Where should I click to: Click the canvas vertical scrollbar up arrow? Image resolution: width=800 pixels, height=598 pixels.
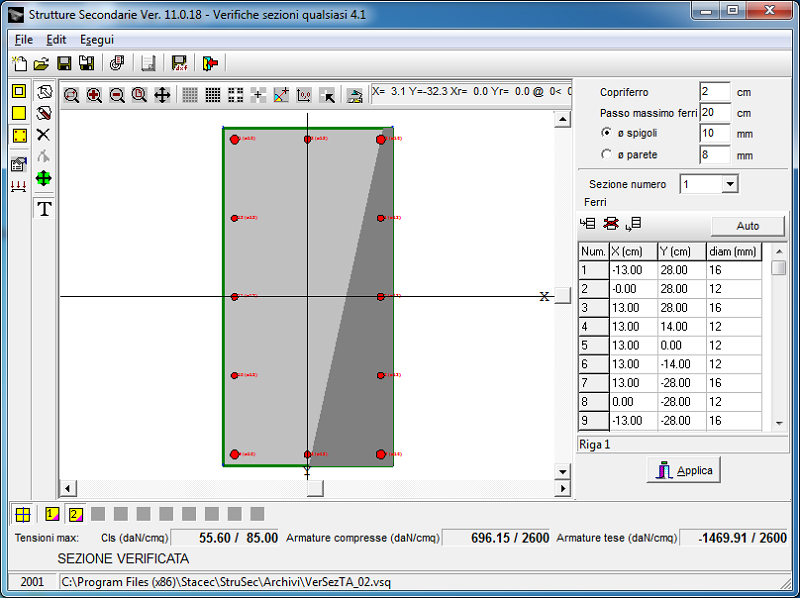click(x=562, y=120)
